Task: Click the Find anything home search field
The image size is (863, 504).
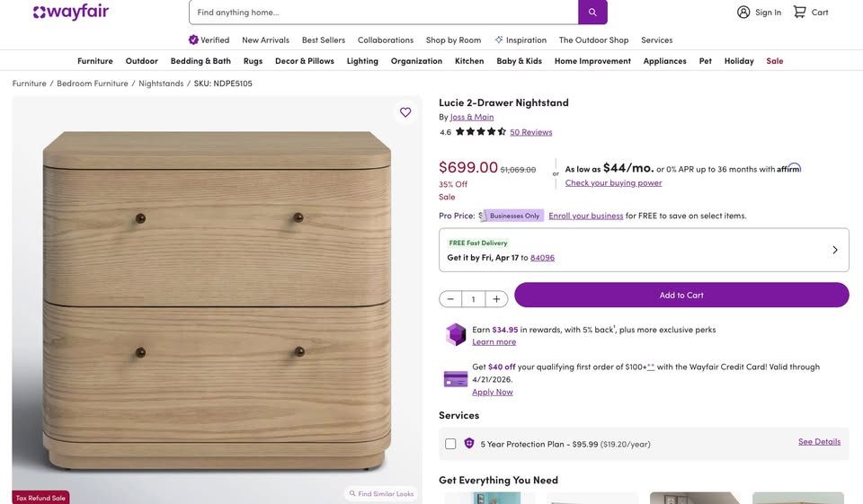Action: click(x=383, y=12)
